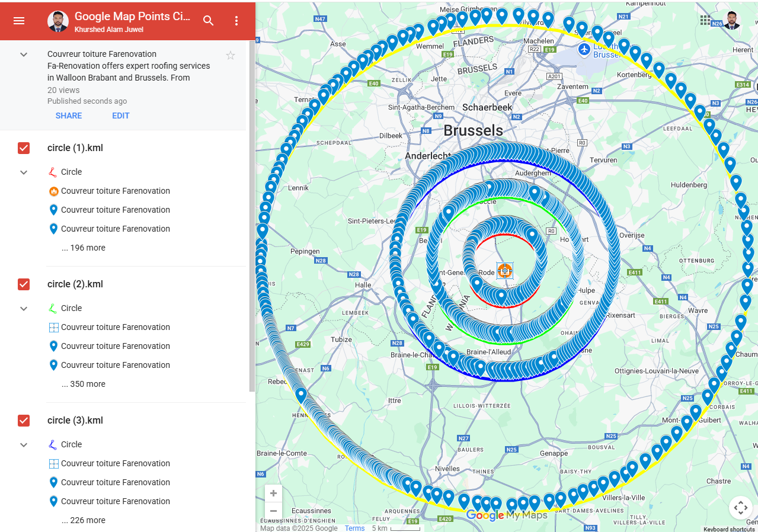This screenshot has height=532, width=758.
Task: Star the Couvreur toiture Farenovation map
Action: point(230,55)
